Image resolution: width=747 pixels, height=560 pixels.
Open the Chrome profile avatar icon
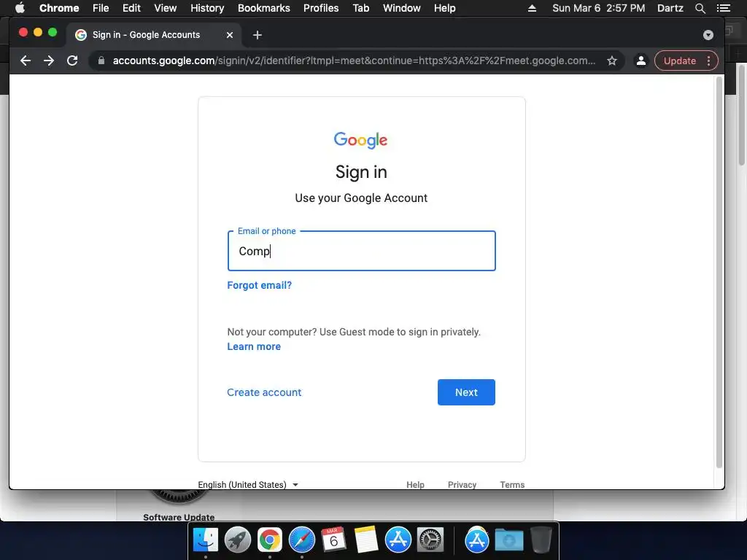tap(640, 61)
